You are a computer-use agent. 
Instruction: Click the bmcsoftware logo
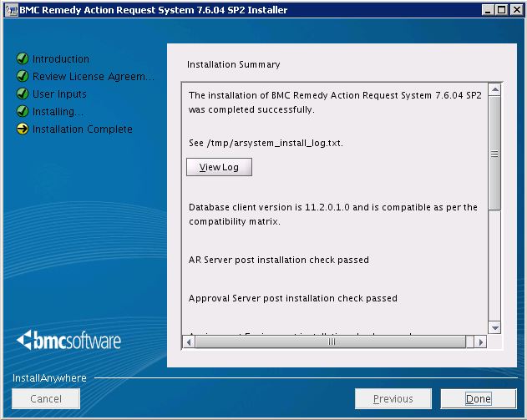click(x=68, y=341)
